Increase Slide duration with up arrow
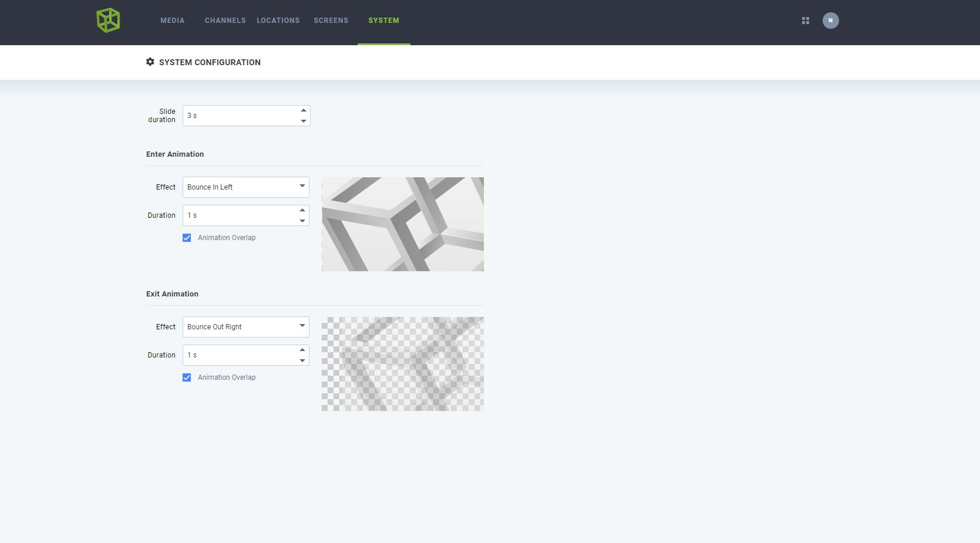This screenshot has height=543, width=980. (304, 110)
